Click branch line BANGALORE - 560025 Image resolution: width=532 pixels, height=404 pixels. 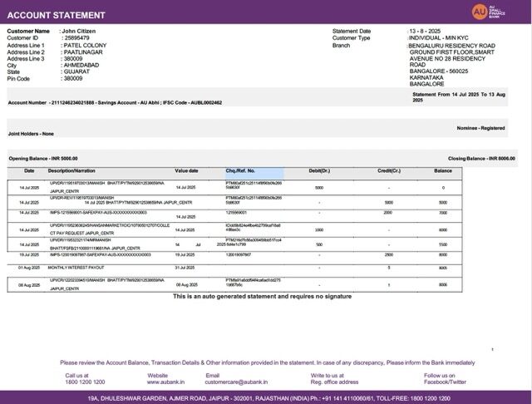pyautogui.click(x=439, y=71)
